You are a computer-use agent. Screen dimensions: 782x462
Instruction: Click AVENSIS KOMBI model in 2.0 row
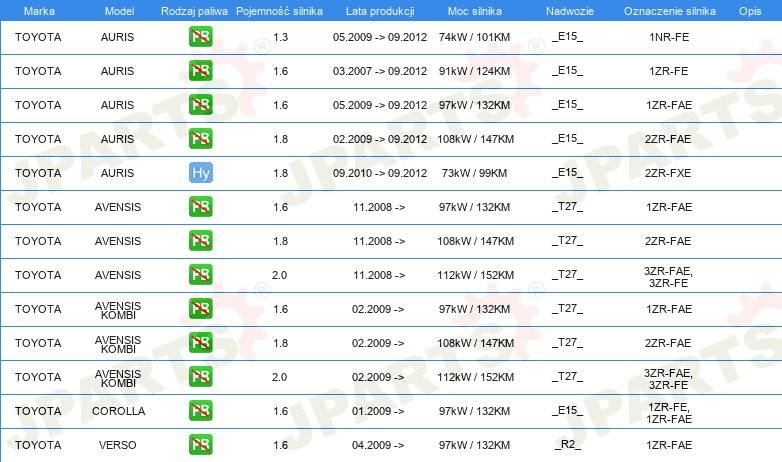(x=118, y=379)
